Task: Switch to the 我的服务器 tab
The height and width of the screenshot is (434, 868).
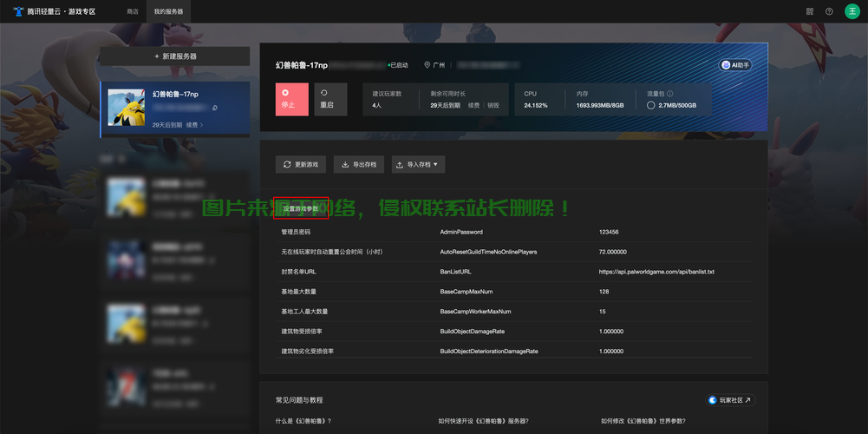Action: (168, 11)
